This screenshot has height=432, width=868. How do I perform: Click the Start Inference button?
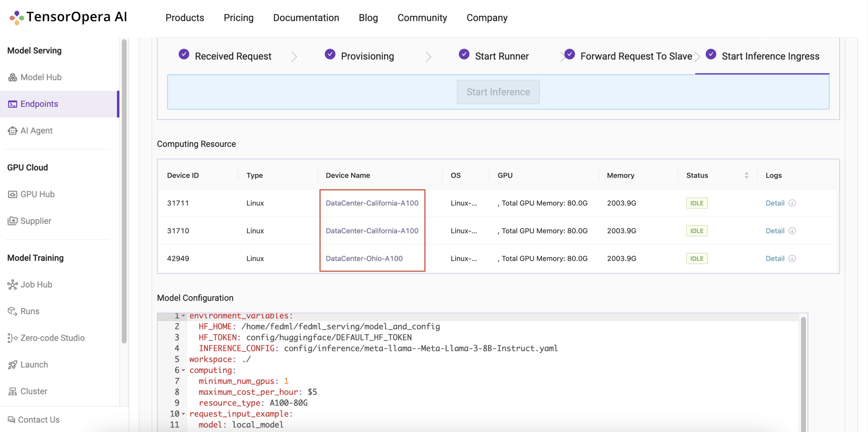coord(498,92)
